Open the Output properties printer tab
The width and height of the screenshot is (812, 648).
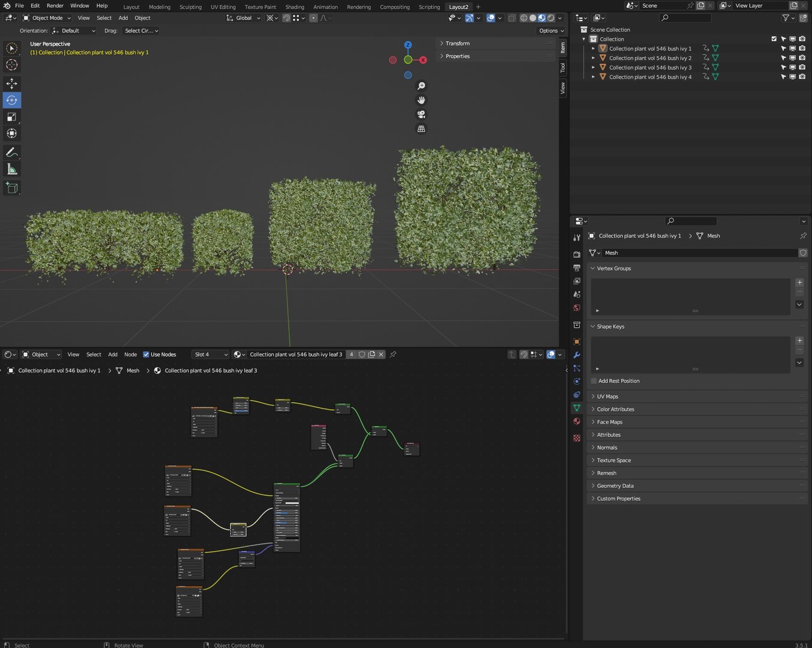pyautogui.click(x=577, y=268)
